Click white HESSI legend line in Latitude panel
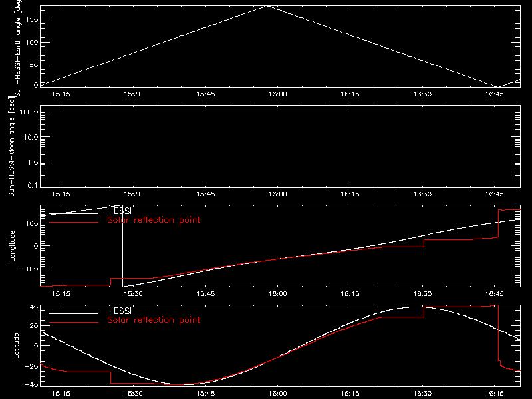532x399 pixels. 74,313
